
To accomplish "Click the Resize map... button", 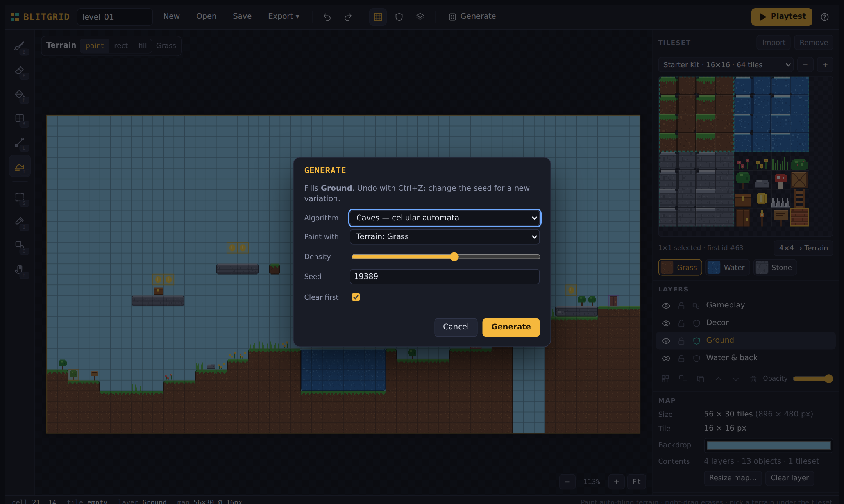I will [733, 478].
